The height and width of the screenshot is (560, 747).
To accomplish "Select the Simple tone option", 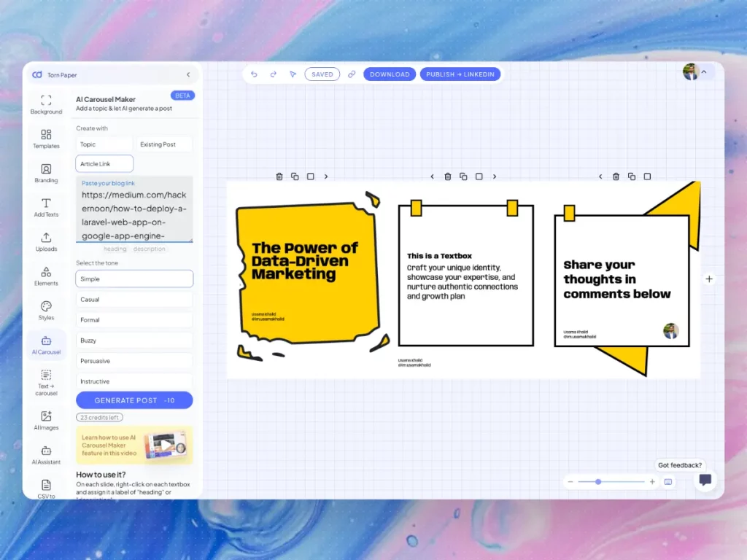I will [x=133, y=278].
